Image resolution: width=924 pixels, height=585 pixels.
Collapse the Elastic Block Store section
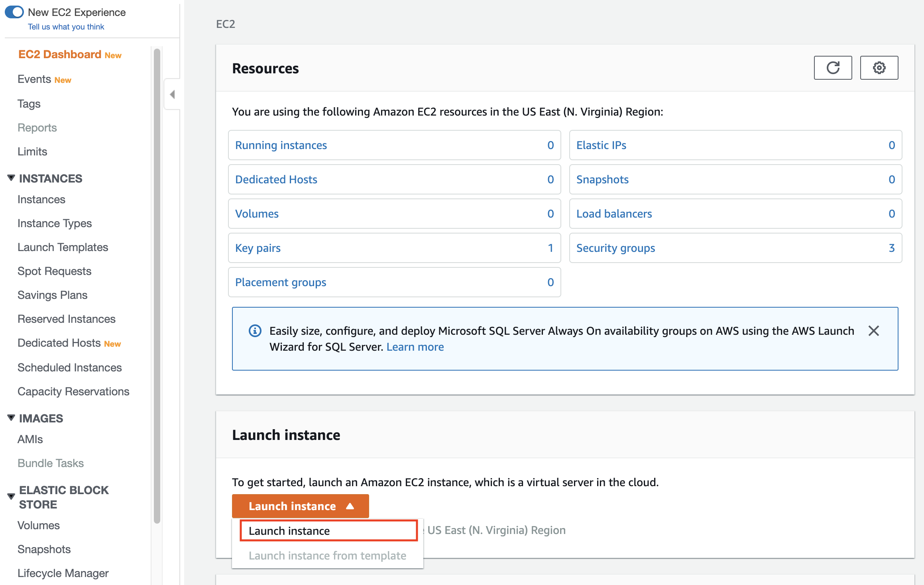11,497
